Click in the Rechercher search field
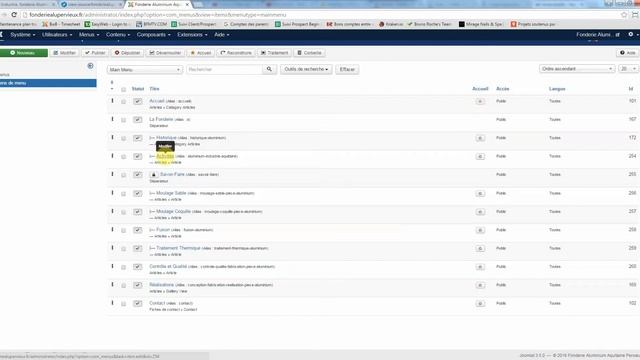The image size is (640, 360). coord(224,69)
